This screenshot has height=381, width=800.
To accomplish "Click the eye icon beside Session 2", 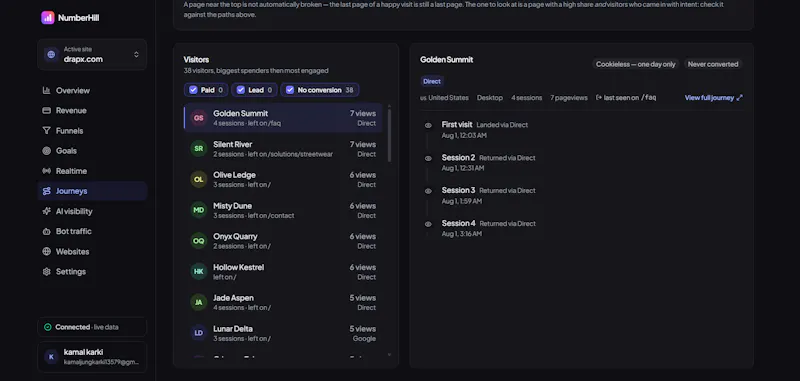I will coord(428,158).
